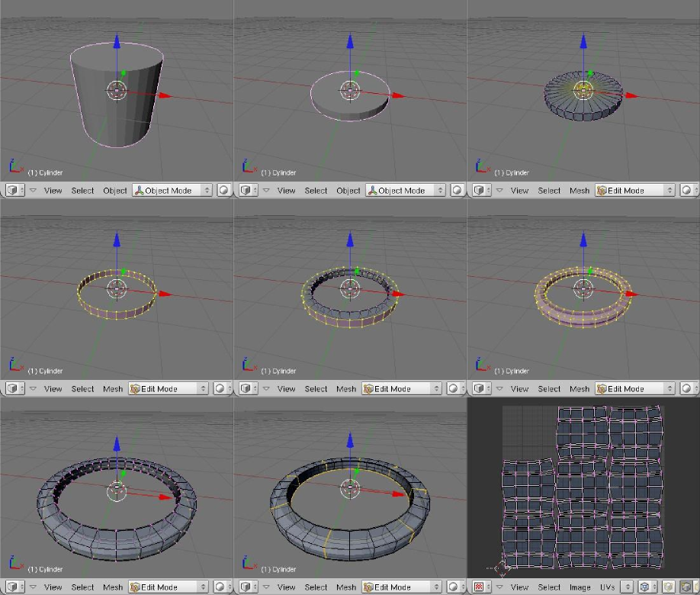Grab red X-axis arrow on tall cylinder
Screen dimensions: 700x595
pos(165,95)
